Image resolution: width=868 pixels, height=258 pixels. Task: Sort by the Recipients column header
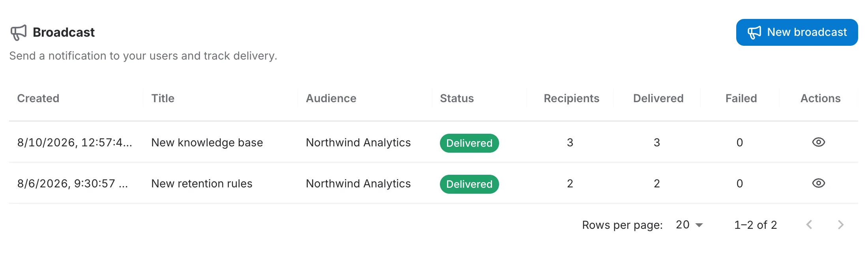[x=571, y=98]
